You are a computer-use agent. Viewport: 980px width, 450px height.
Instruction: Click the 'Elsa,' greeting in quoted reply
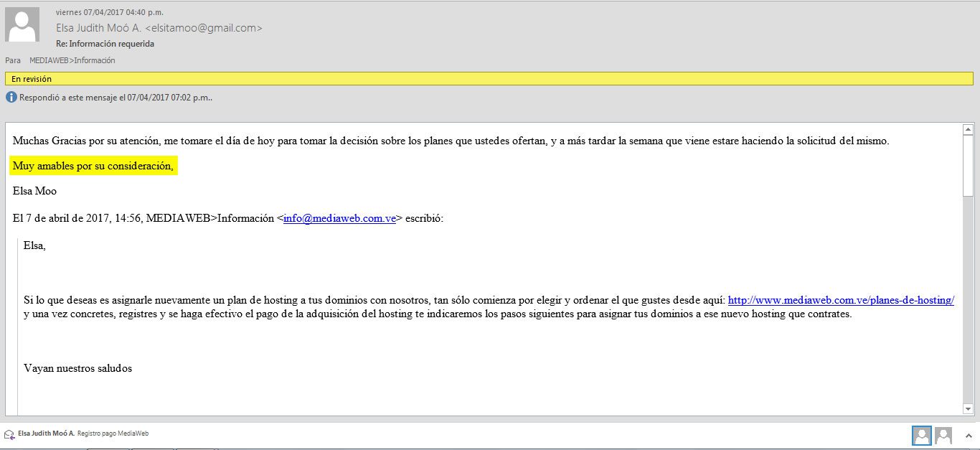[x=34, y=245]
